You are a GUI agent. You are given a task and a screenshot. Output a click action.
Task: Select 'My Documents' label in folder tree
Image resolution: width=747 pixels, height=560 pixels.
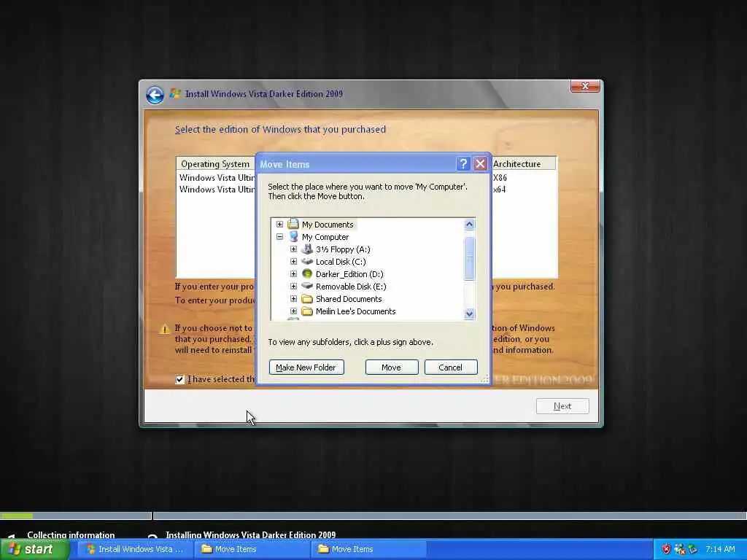click(328, 225)
